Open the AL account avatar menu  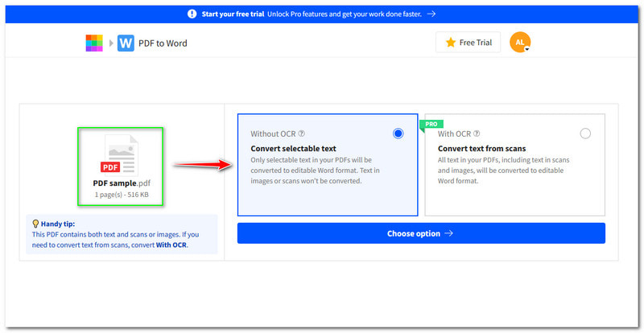(x=520, y=43)
